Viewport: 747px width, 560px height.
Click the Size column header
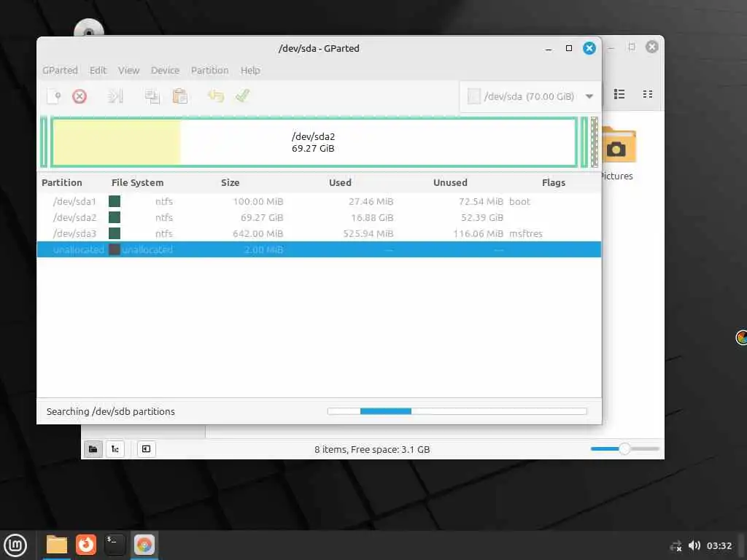coord(230,182)
